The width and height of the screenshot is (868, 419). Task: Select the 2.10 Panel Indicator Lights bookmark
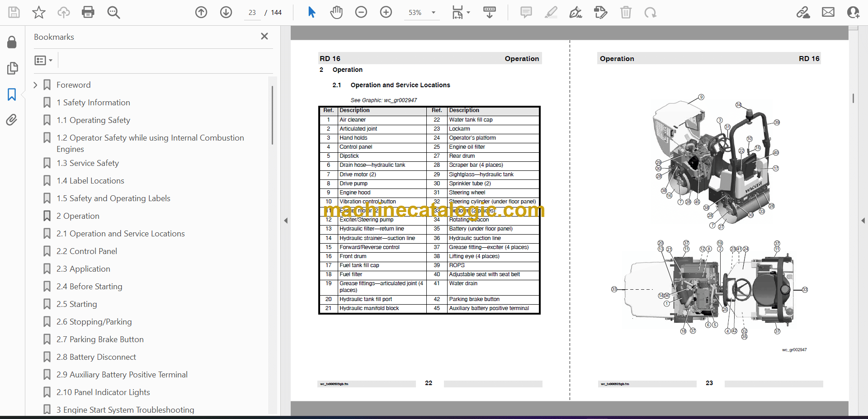[103, 392]
